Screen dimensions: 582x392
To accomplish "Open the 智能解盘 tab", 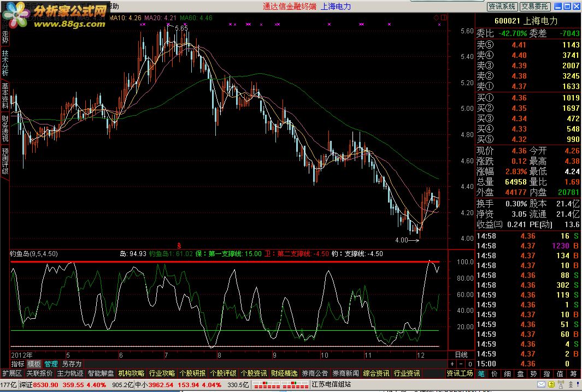I will pos(101,373).
